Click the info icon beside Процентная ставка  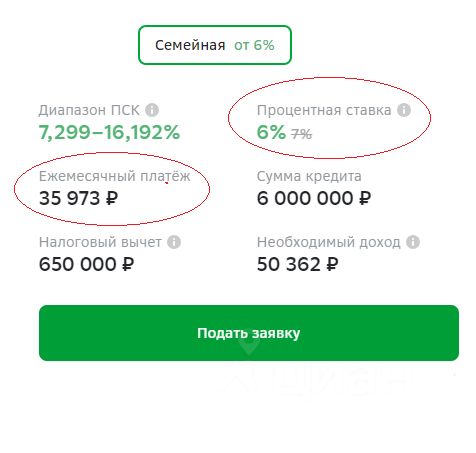point(404,110)
